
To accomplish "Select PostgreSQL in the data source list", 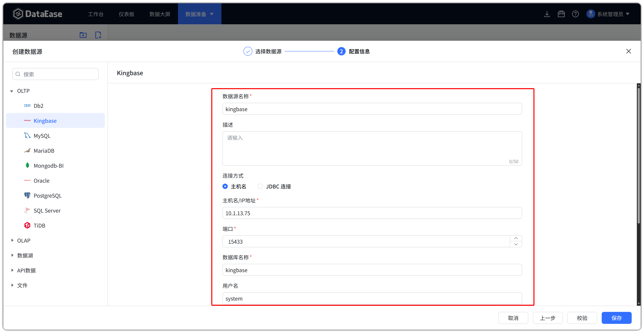I will [x=55, y=196].
